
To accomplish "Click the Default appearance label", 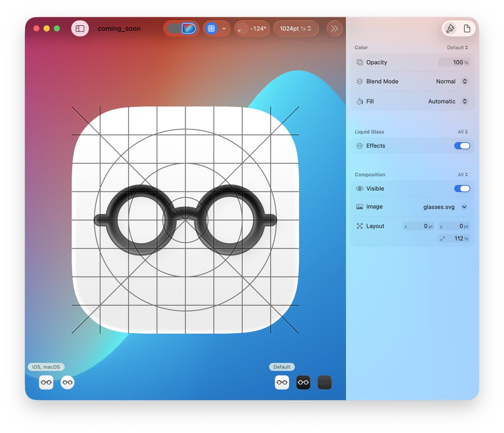I will [282, 367].
